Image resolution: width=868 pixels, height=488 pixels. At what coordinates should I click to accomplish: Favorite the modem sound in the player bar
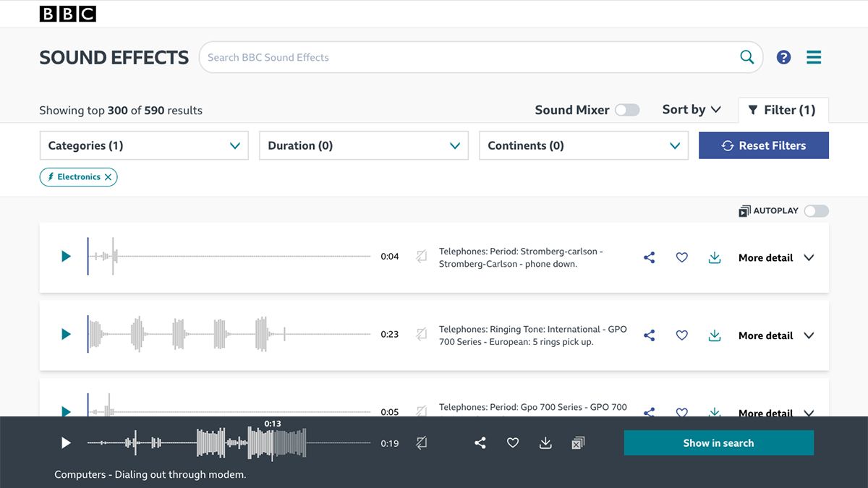[x=513, y=442]
